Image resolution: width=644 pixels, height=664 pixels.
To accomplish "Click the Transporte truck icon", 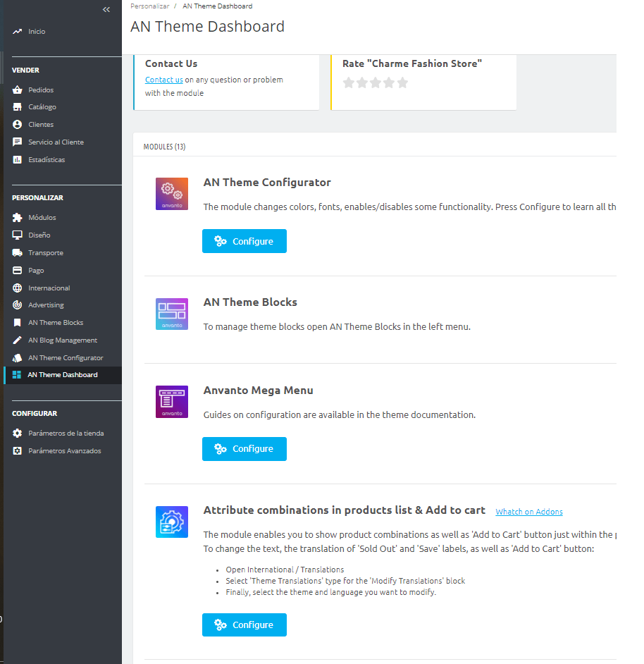I will pyautogui.click(x=17, y=253).
